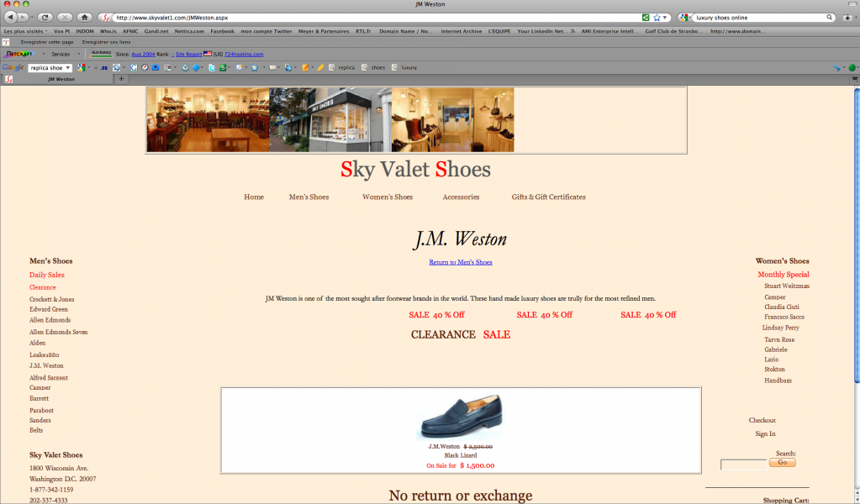The image size is (860, 504).
Task: Open the Google toolbar search dropdown
Action: [67, 68]
